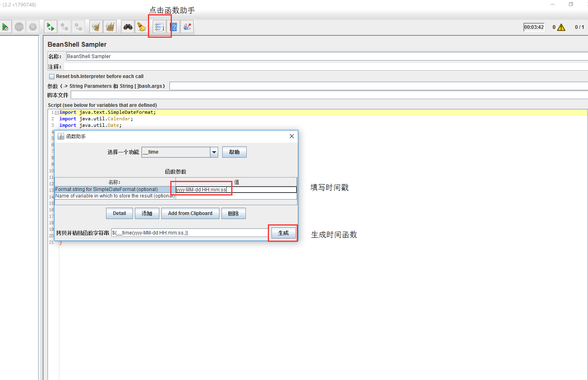
Task: Click the Java icon in 函数助手 title bar
Action: [61, 136]
